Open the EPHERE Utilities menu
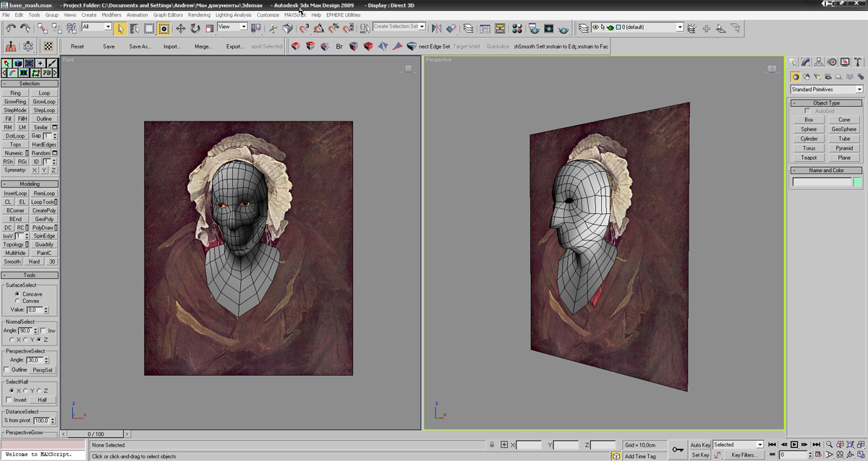The width and height of the screenshot is (868, 461). coord(344,14)
